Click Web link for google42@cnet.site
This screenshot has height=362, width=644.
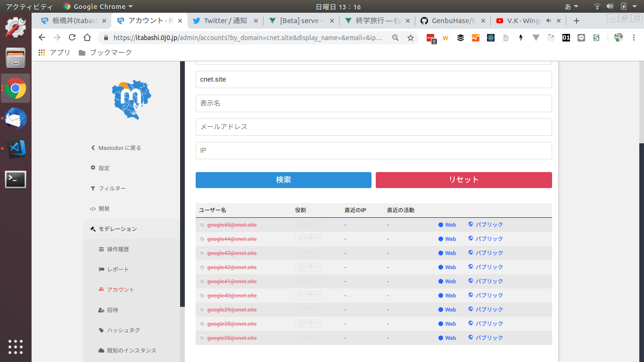coord(450,267)
